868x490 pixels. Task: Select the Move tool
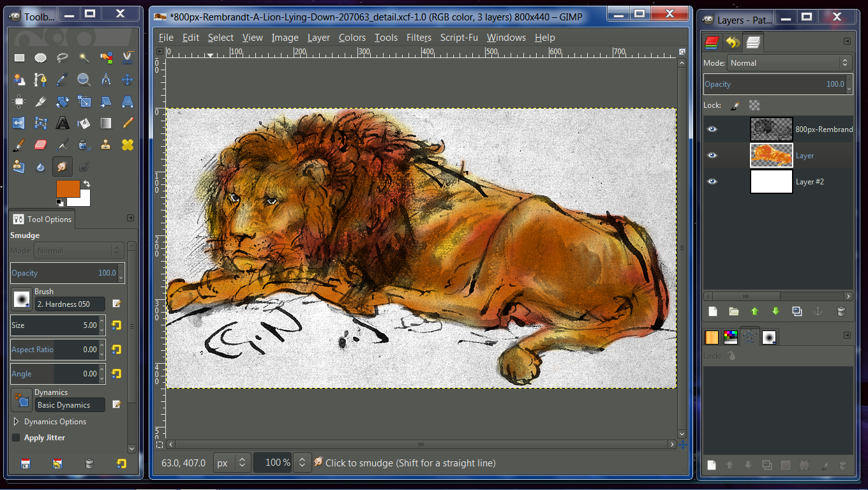127,80
